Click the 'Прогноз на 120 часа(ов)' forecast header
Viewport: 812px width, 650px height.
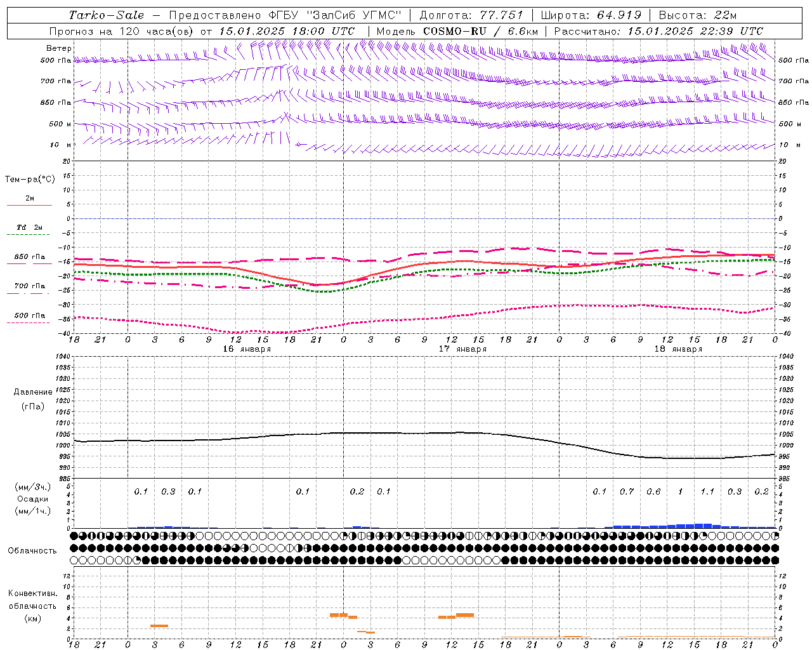pyautogui.click(x=122, y=31)
